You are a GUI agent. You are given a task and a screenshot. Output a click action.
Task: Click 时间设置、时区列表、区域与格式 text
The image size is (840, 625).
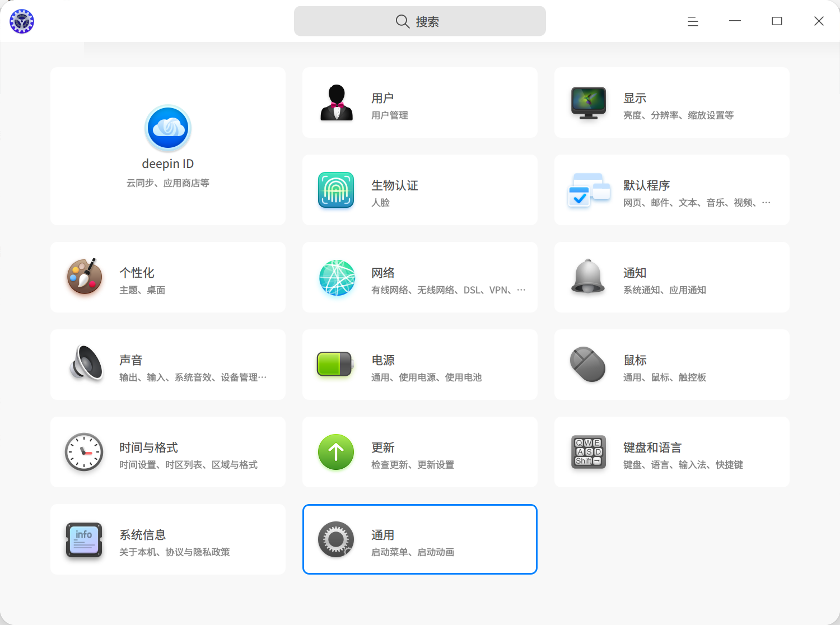tap(188, 465)
